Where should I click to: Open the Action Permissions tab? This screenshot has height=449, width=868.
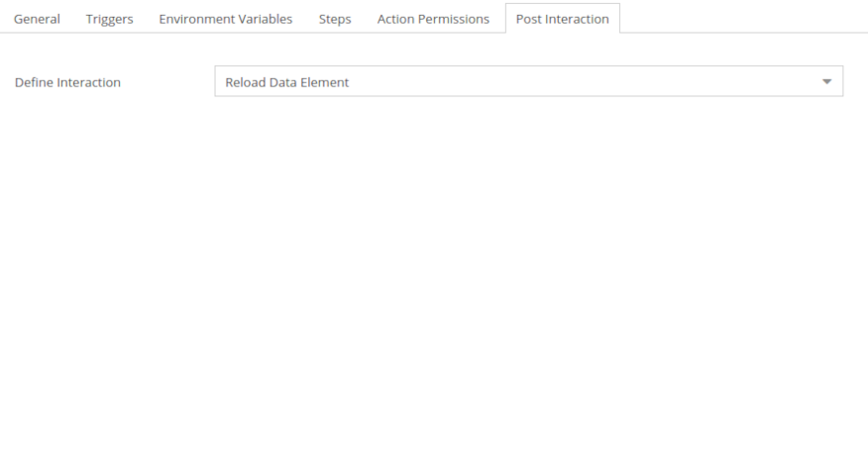[x=433, y=19]
